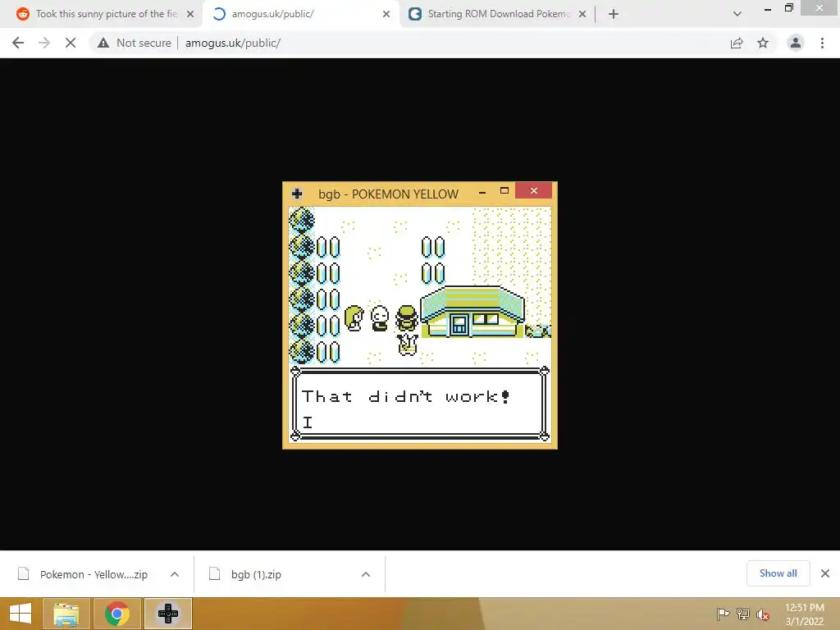Click the bgb window system icon
The width and height of the screenshot is (840, 630).
pos(297,194)
